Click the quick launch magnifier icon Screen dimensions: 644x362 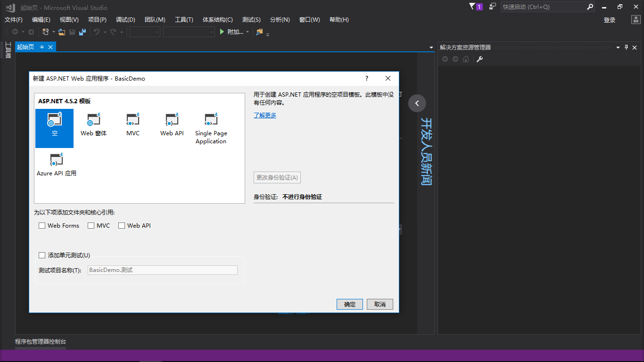point(590,7)
